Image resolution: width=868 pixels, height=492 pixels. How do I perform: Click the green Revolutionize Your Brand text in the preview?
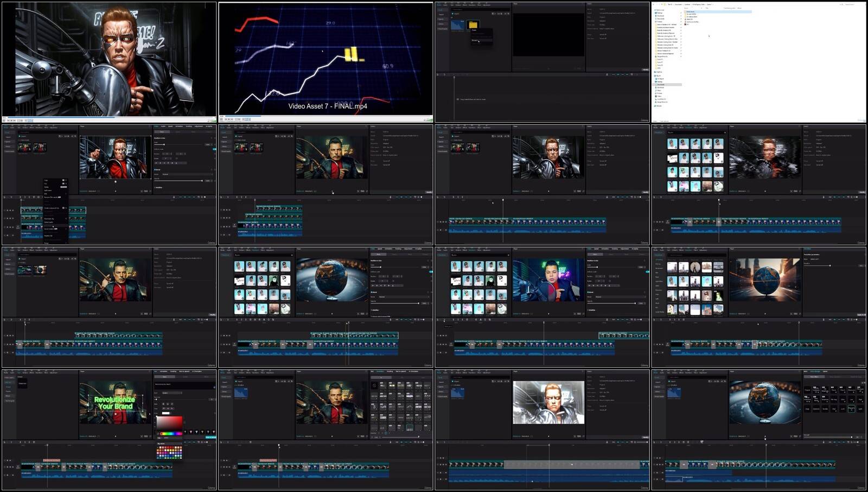pos(115,402)
